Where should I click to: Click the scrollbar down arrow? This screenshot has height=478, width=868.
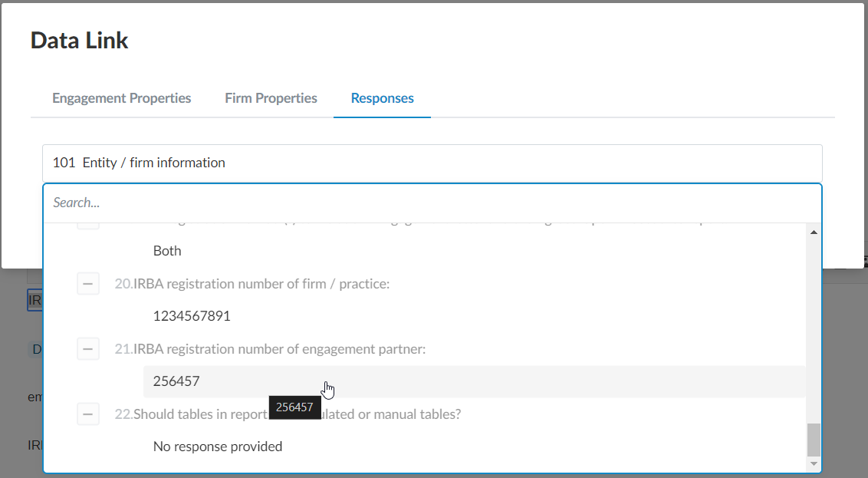tap(814, 464)
